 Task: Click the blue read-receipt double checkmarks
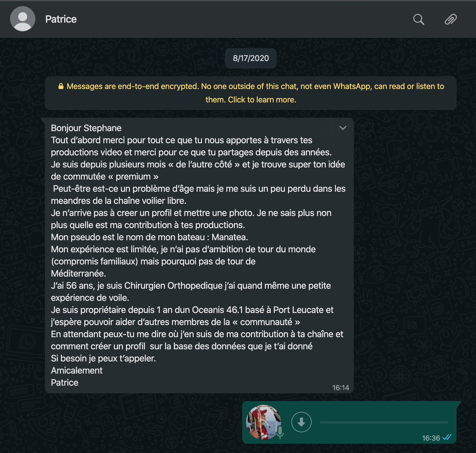(447, 437)
